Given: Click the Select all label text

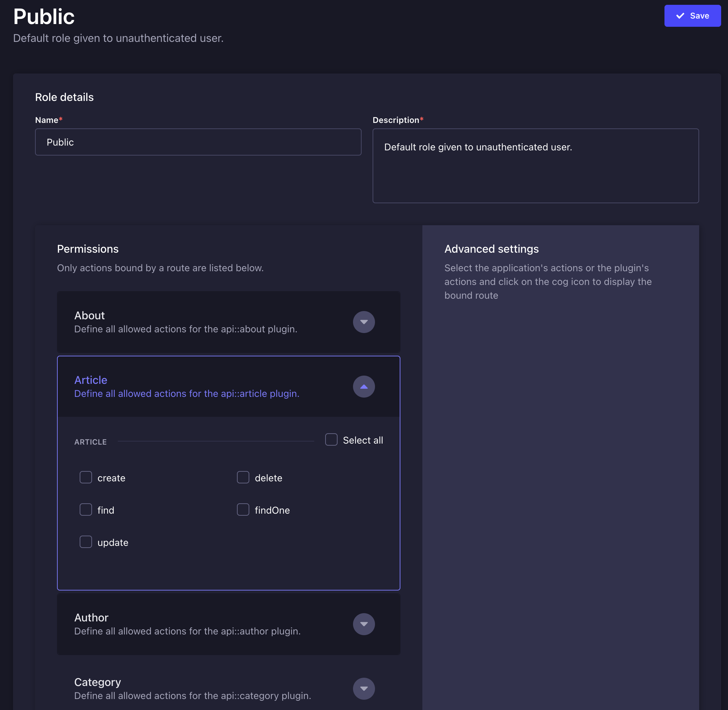Looking at the screenshot, I should [x=363, y=440].
